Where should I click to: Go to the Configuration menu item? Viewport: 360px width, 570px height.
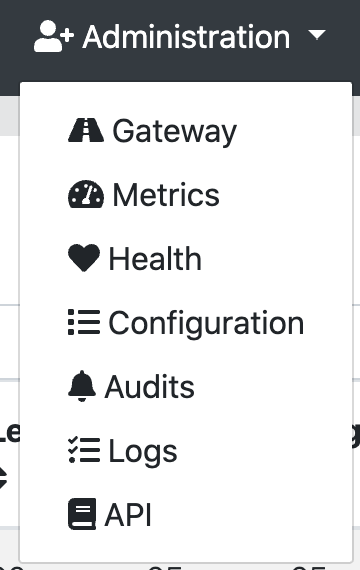186,322
